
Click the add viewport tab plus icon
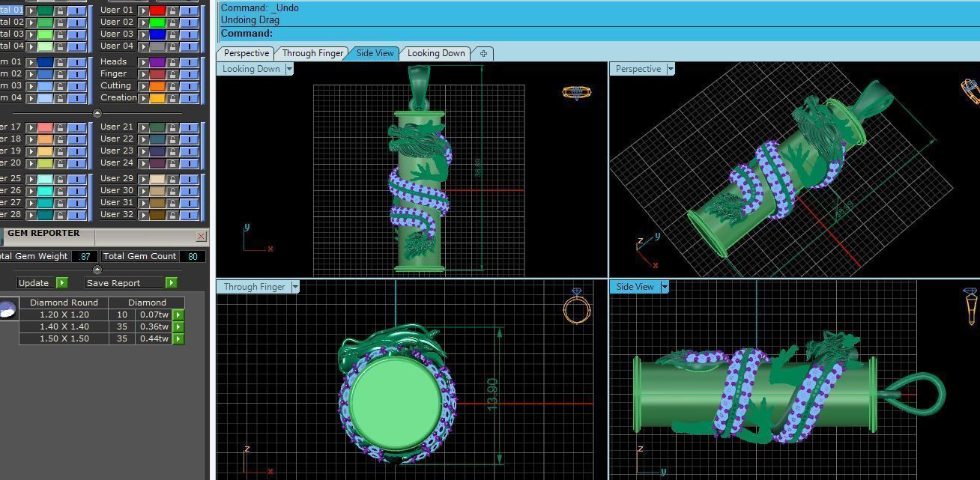pyautogui.click(x=483, y=53)
